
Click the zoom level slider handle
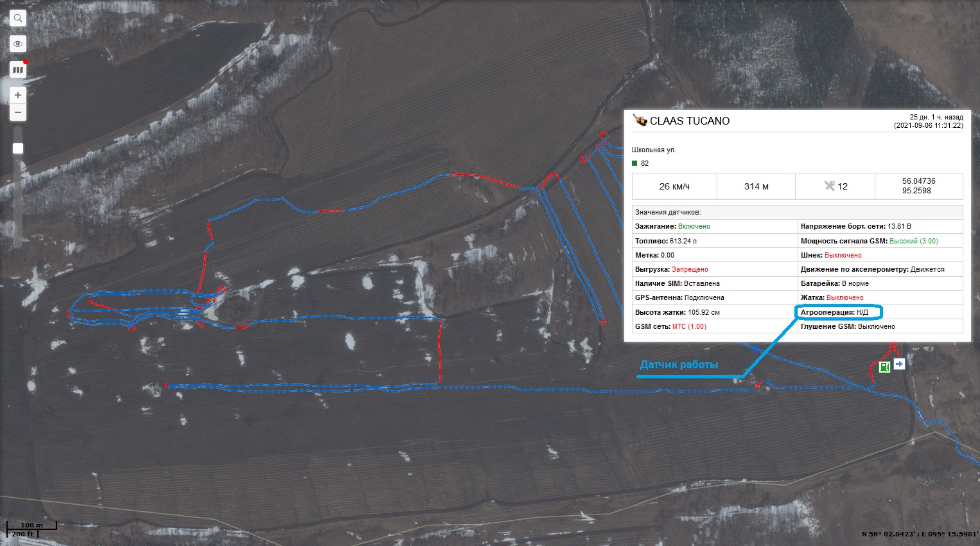[x=18, y=148]
